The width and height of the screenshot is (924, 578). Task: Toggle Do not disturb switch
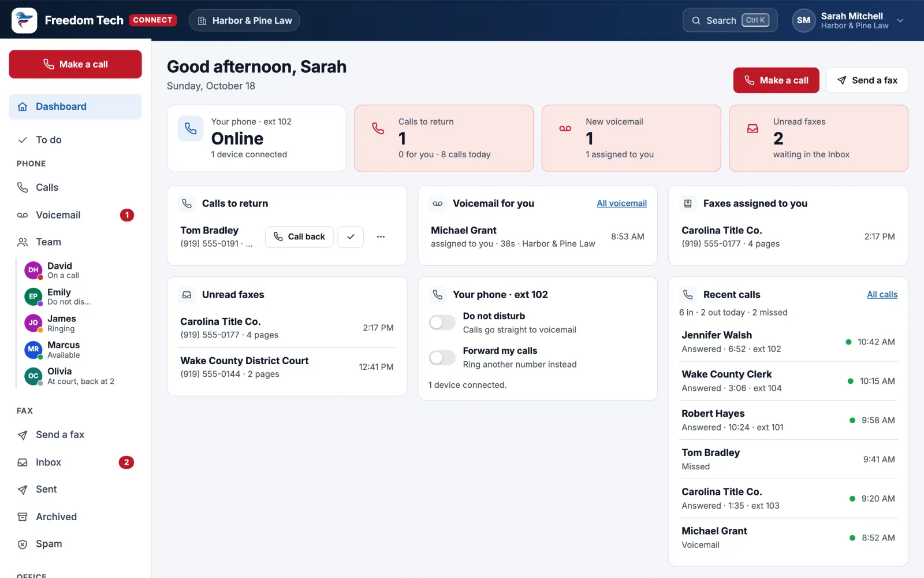point(442,323)
